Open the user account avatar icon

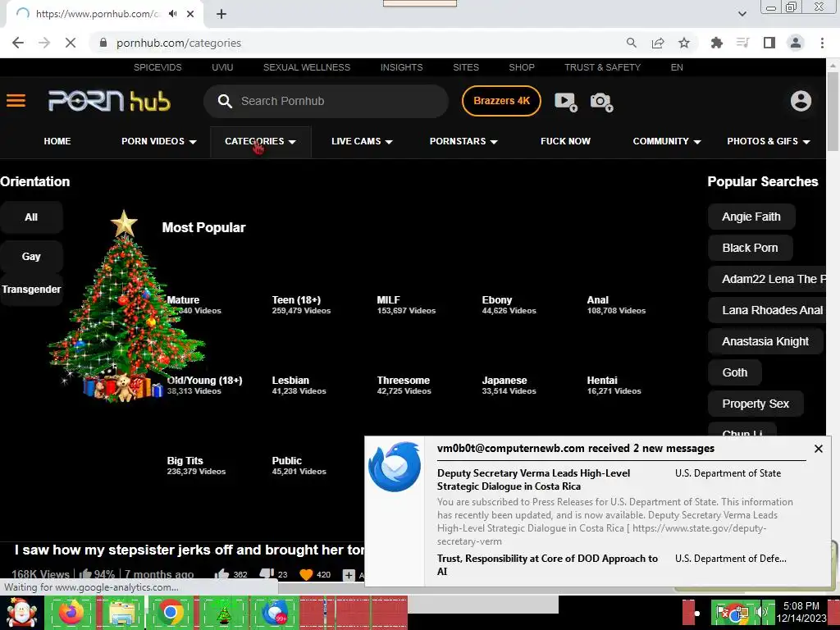pos(801,101)
